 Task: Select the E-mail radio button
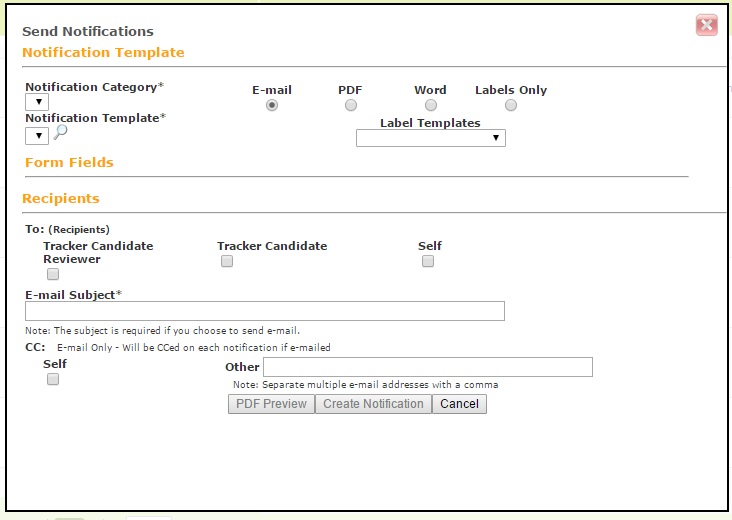pyautogui.click(x=272, y=105)
